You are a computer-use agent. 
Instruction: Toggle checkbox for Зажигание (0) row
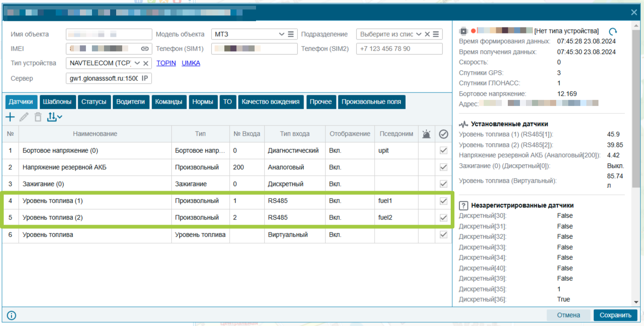tap(443, 184)
